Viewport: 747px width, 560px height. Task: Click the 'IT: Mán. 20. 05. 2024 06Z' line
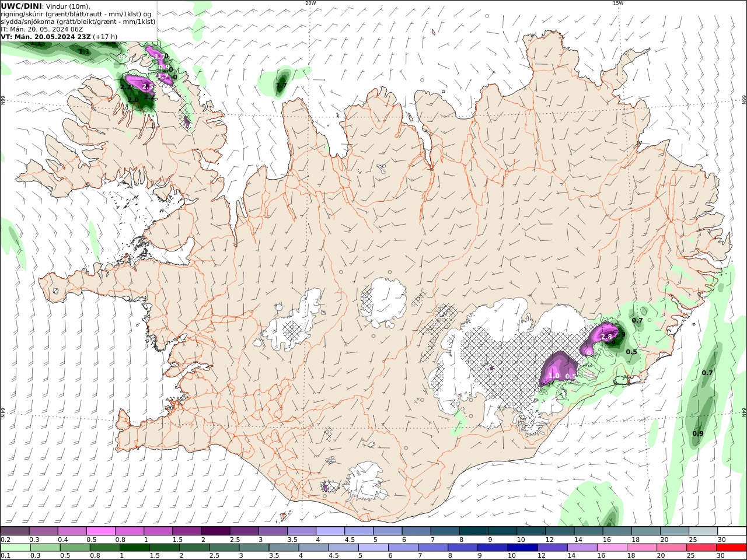tap(41, 29)
